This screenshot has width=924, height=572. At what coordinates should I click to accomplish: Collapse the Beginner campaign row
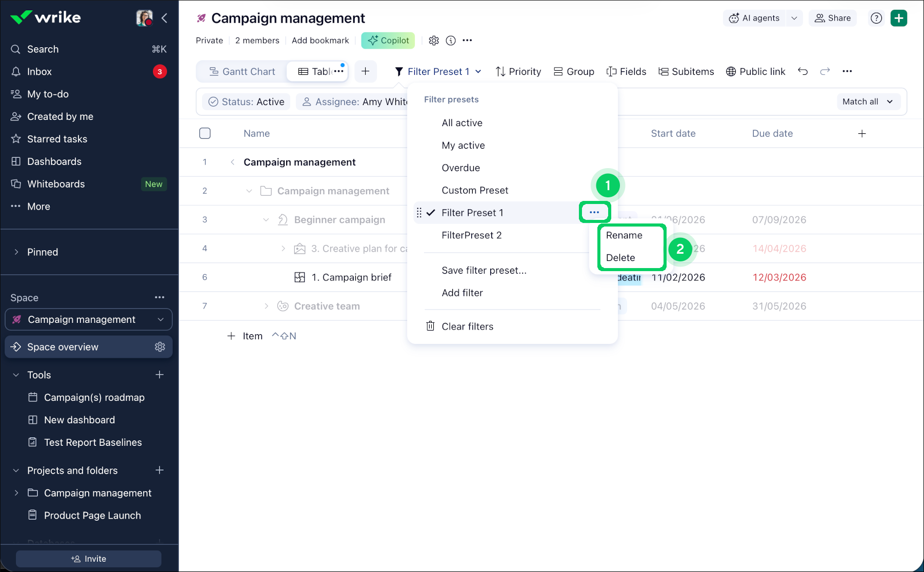266,220
